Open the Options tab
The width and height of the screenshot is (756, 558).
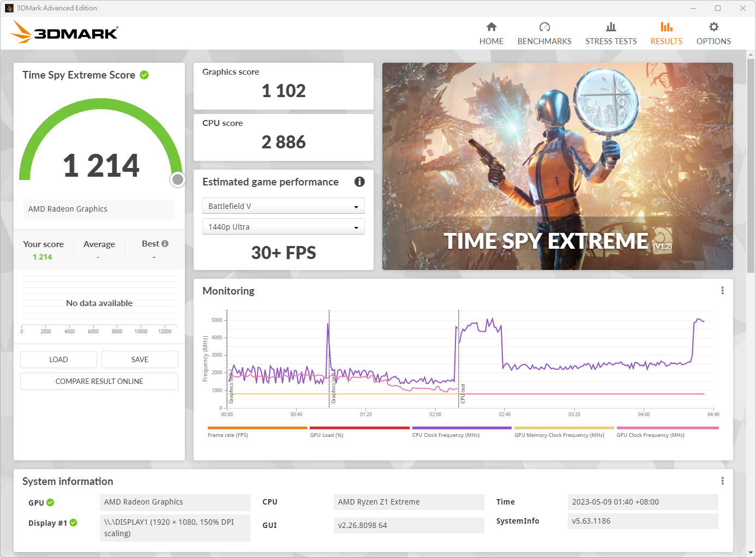(713, 34)
